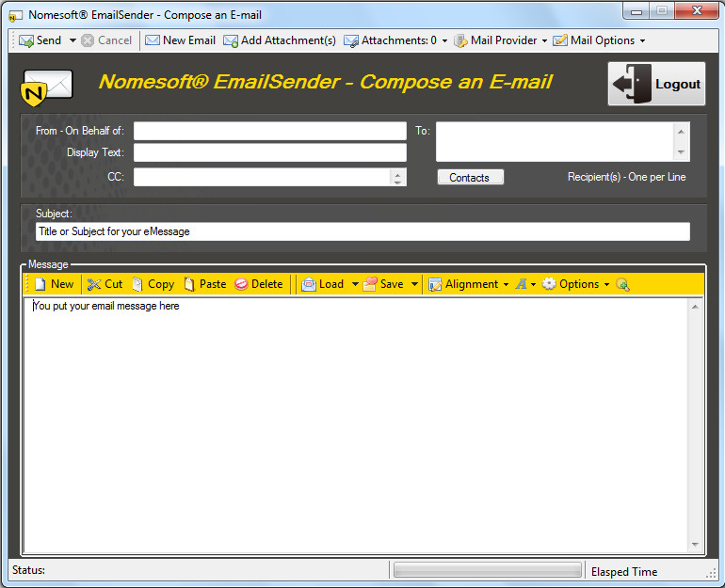This screenshot has width=725, height=588.
Task: Click the Mail Provider icon
Action: (460, 41)
